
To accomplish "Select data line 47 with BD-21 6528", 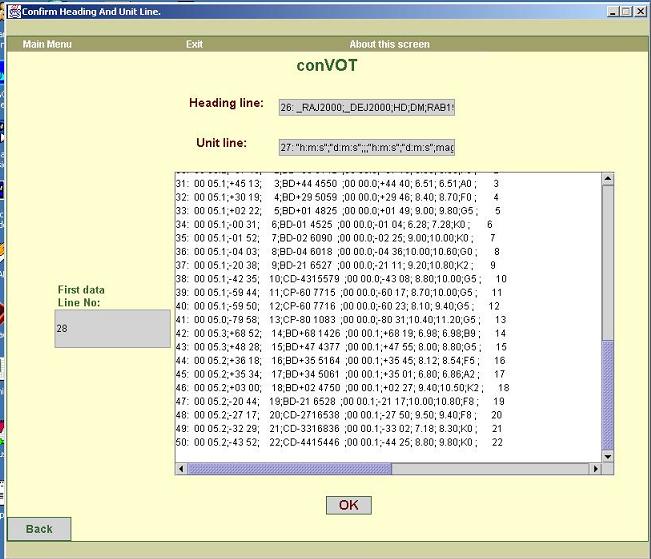I will [340, 402].
